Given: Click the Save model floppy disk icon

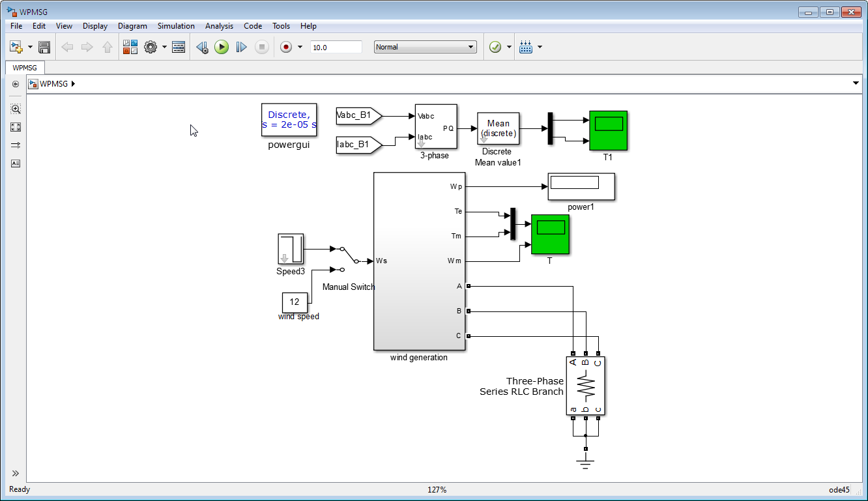Looking at the screenshot, I should tap(44, 47).
